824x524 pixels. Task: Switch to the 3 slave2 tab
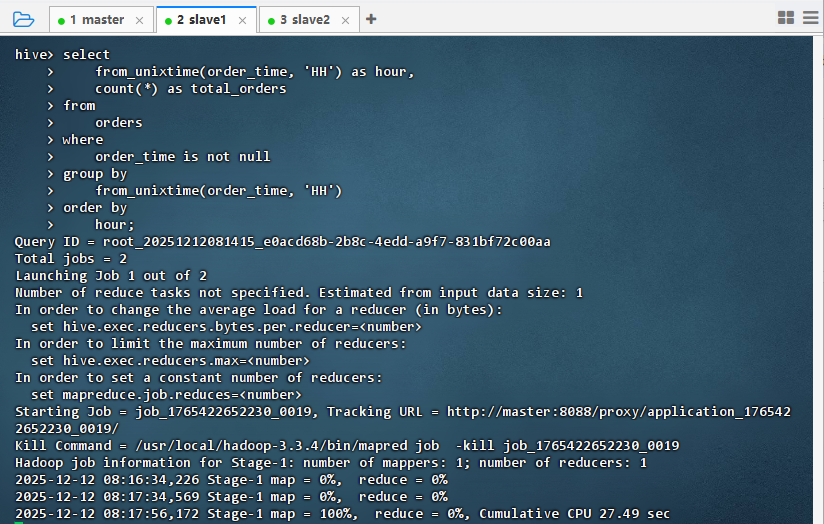pos(310,19)
